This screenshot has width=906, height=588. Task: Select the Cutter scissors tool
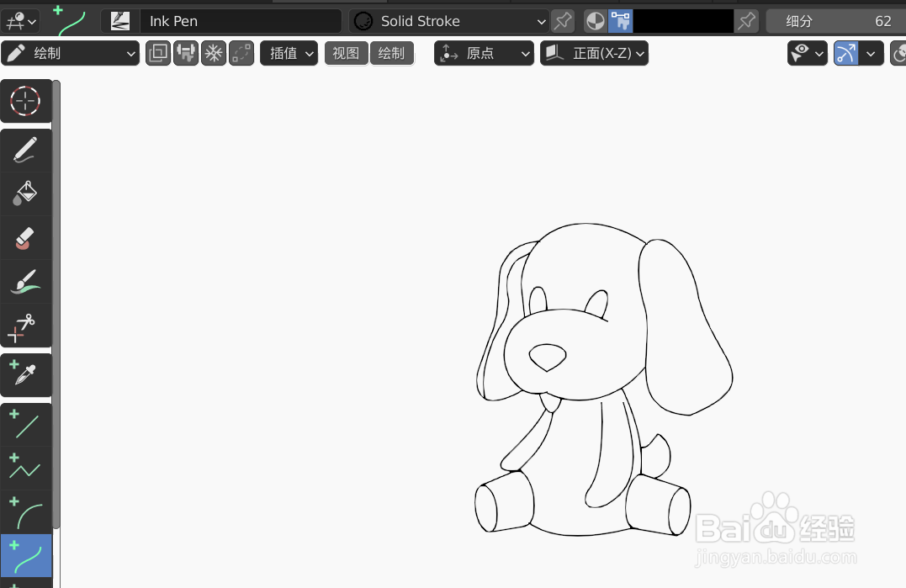point(25,326)
